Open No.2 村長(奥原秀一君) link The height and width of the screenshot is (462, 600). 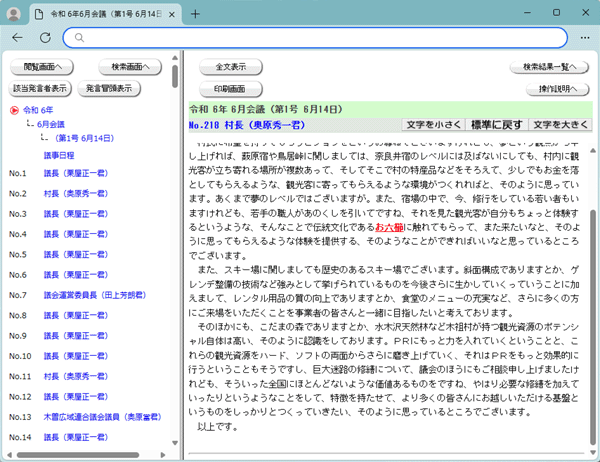[x=76, y=194]
